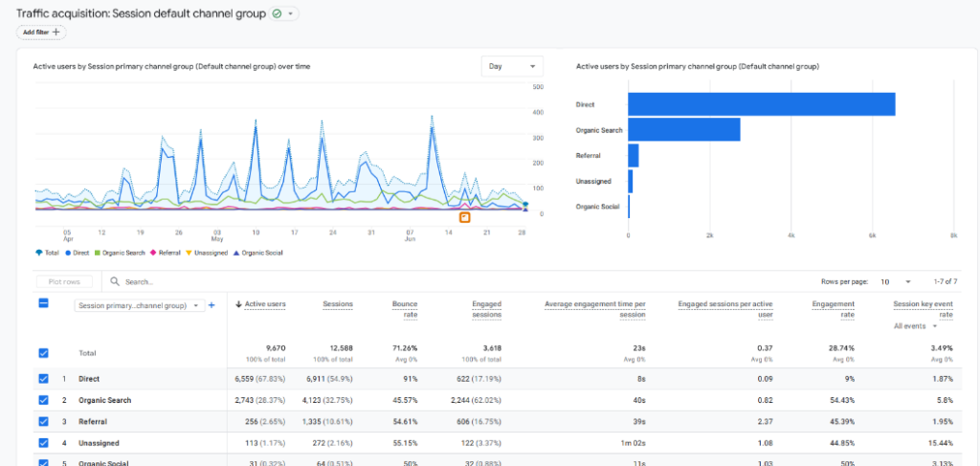Click the Session key event rate header
Screen dimensions: 980x466
pos(924,309)
